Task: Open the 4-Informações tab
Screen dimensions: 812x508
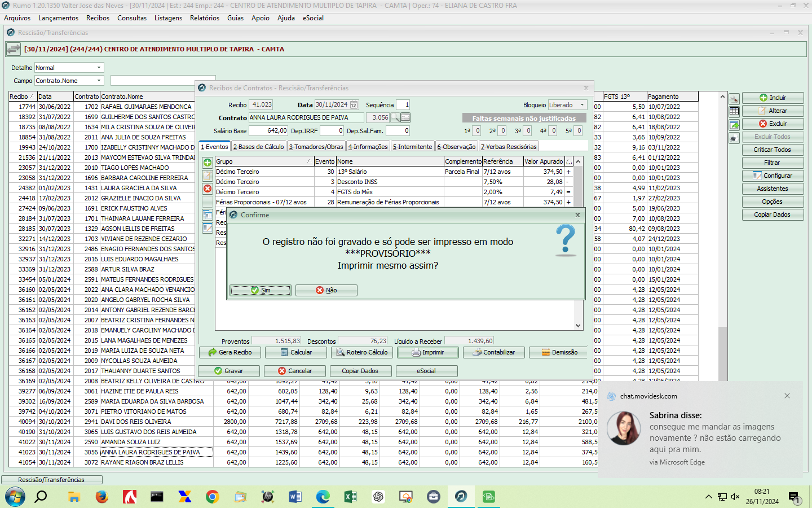Action: [368, 147]
